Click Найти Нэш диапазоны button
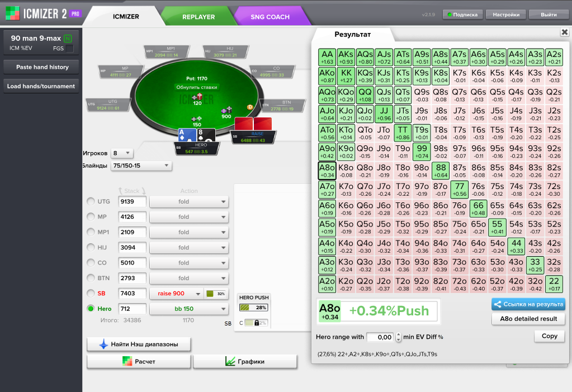The height and width of the screenshot is (392, 572). [139, 344]
